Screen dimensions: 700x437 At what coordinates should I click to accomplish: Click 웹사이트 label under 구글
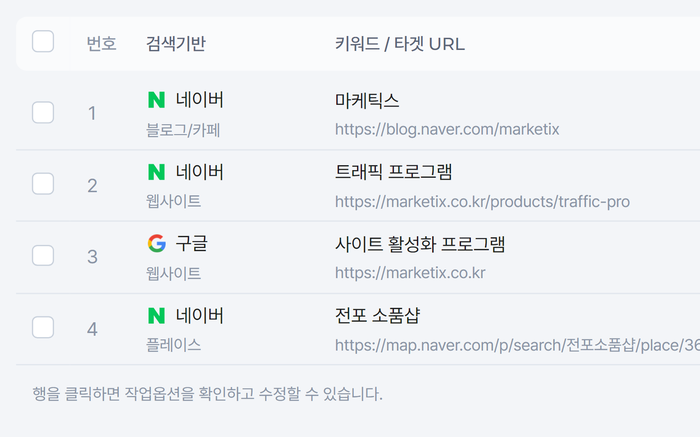[x=174, y=273]
